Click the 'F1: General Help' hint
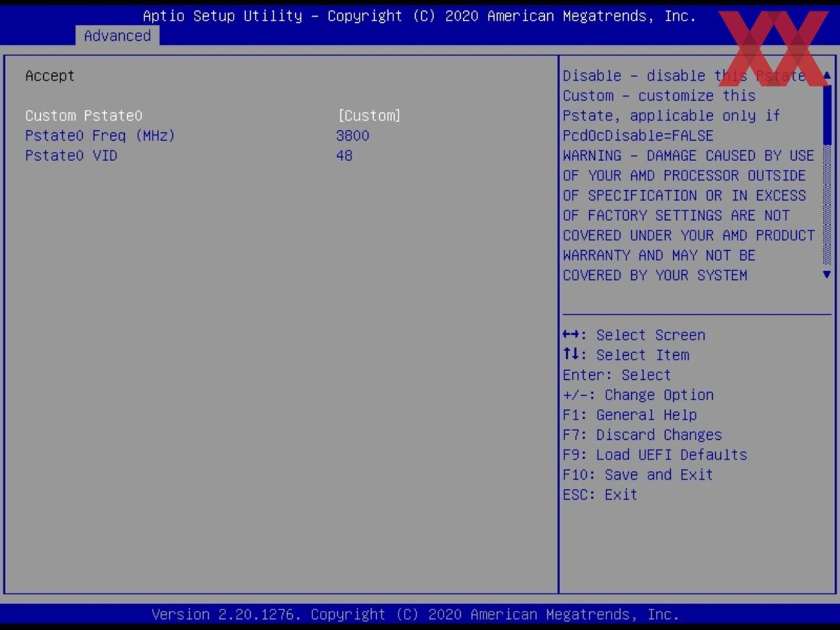Image resolution: width=840 pixels, height=630 pixels. click(630, 415)
